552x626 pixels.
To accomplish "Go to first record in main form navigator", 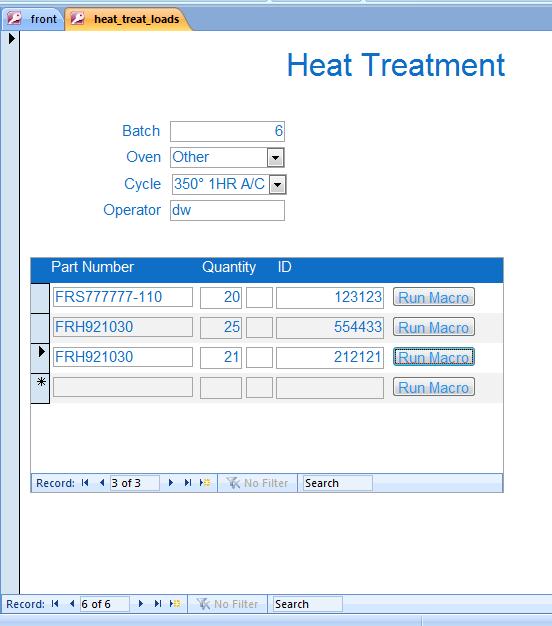I will pos(55,604).
